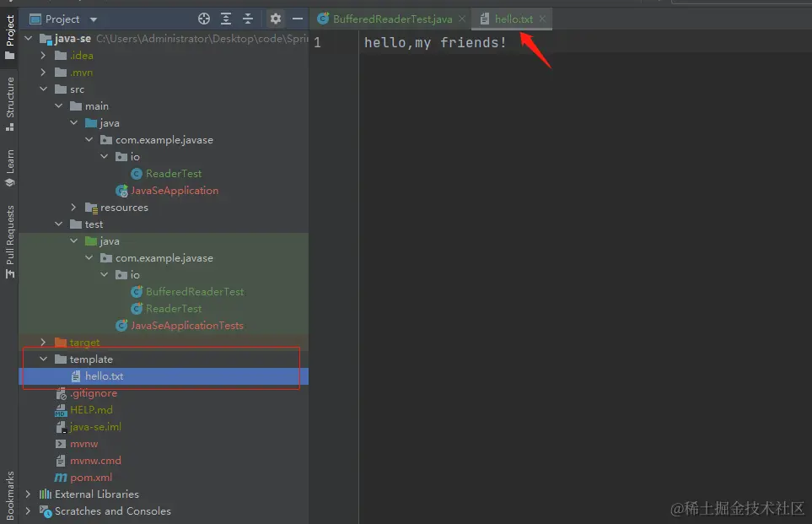The height and width of the screenshot is (524, 812).
Task: Click the JavaSeApplication class icon
Action: click(x=121, y=191)
